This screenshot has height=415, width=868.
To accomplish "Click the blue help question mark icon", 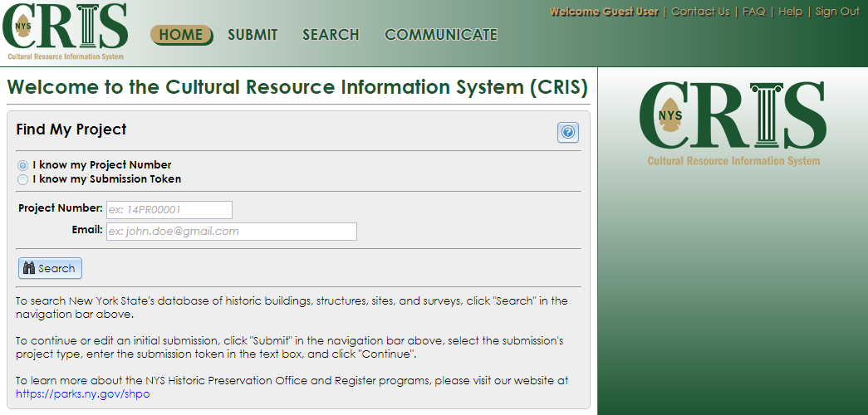I will click(x=568, y=132).
